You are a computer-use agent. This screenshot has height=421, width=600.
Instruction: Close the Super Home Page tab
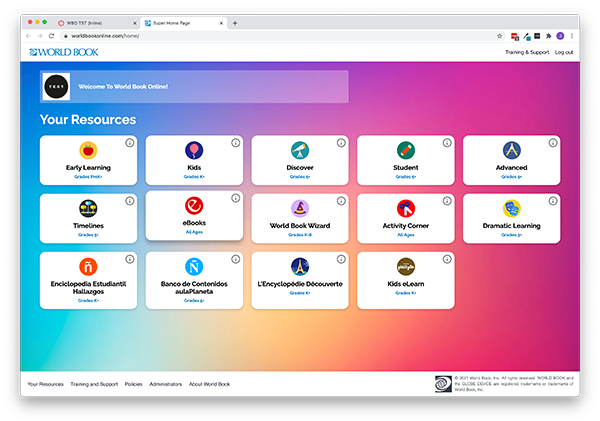click(221, 23)
